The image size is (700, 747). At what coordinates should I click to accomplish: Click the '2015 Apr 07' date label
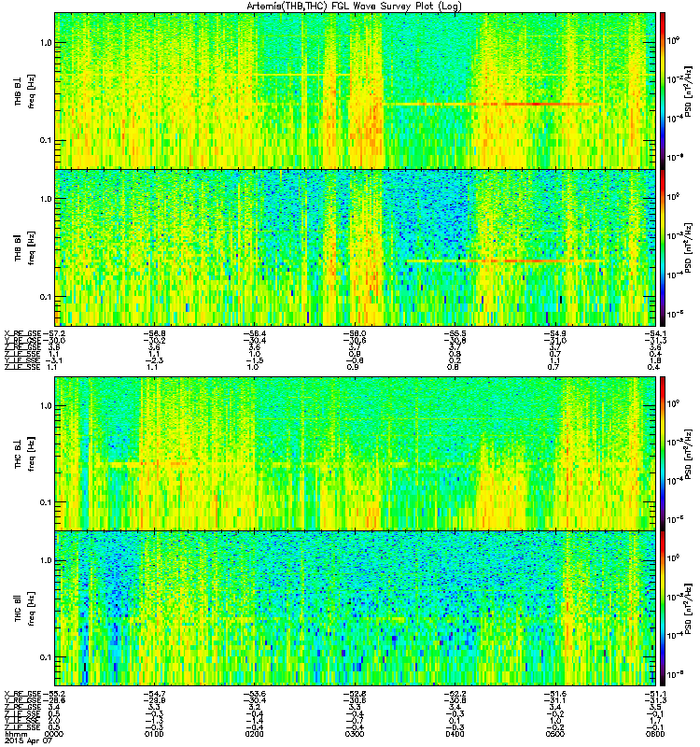[29, 741]
